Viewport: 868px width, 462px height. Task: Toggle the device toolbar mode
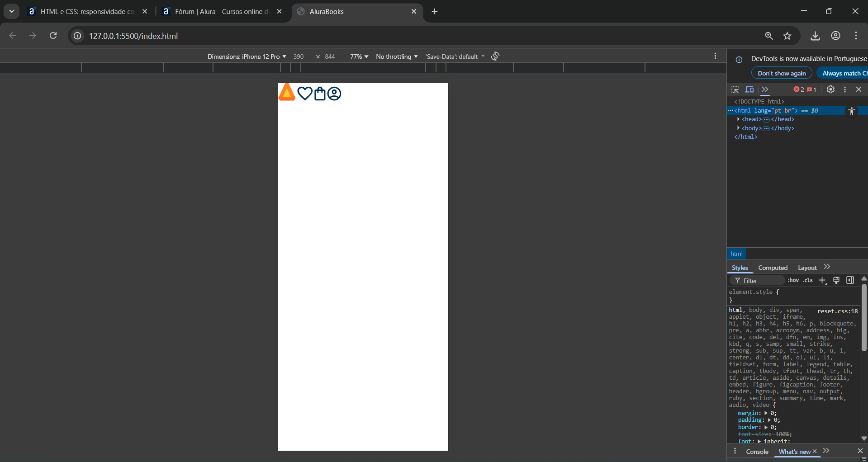749,90
